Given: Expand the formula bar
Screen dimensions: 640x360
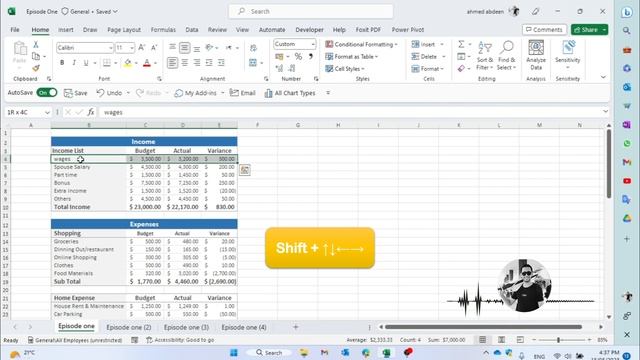Looking at the screenshot, I should 605,111.
